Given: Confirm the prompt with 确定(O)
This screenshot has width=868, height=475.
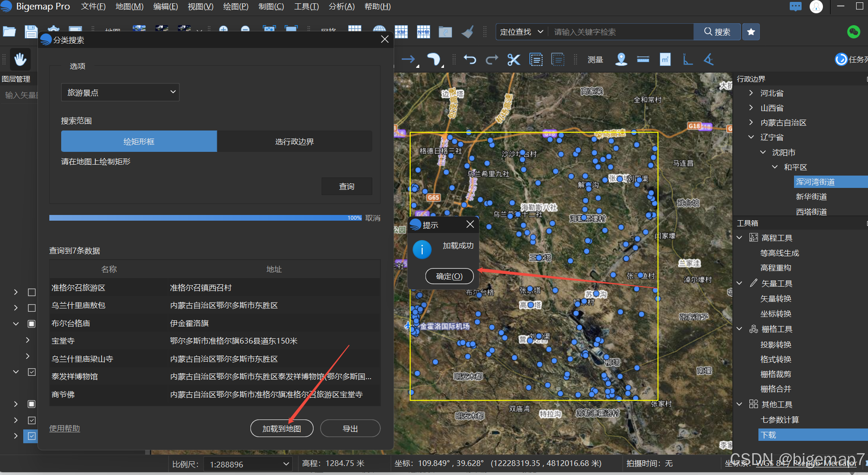Looking at the screenshot, I should [449, 276].
